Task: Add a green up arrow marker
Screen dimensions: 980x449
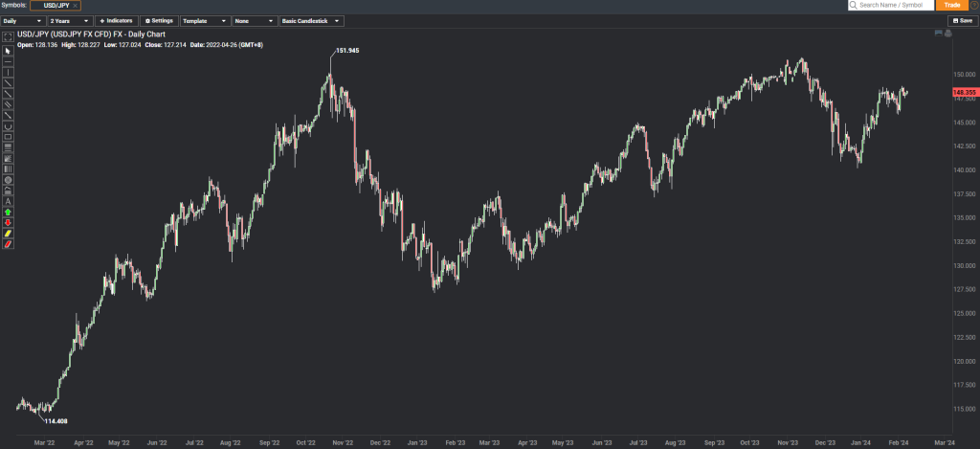Action: pyautogui.click(x=9, y=212)
